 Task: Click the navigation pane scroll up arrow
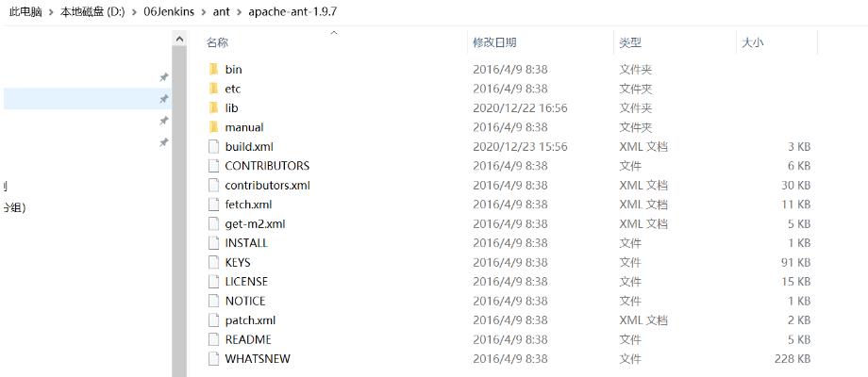tap(179, 40)
